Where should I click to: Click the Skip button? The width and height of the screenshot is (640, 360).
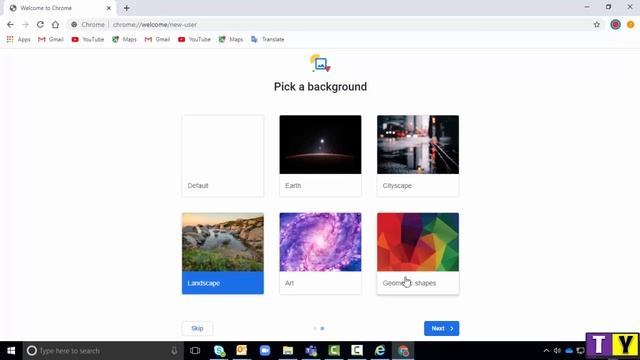tap(197, 329)
